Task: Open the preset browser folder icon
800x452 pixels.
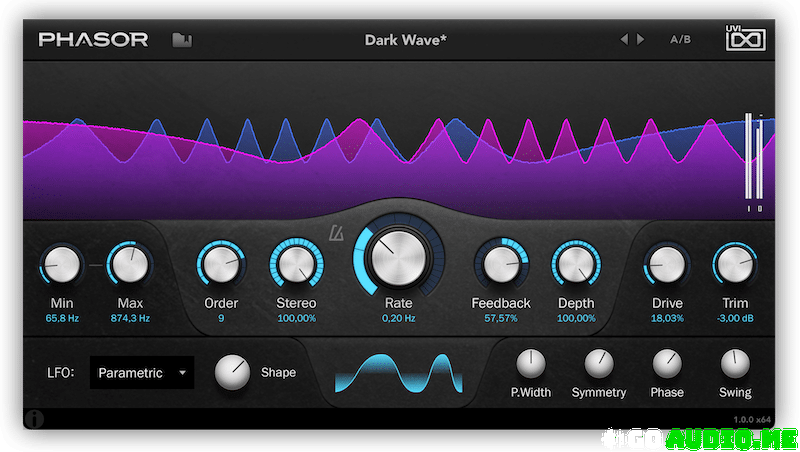Action: tap(182, 40)
